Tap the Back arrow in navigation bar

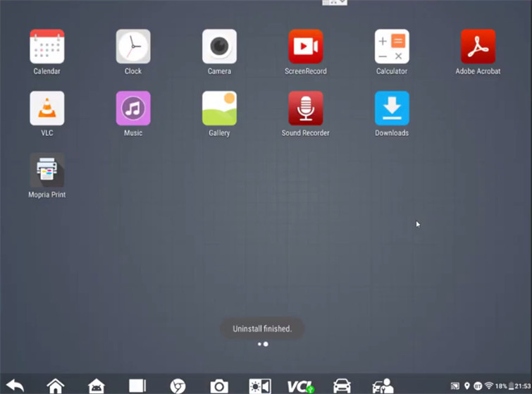coord(16,386)
